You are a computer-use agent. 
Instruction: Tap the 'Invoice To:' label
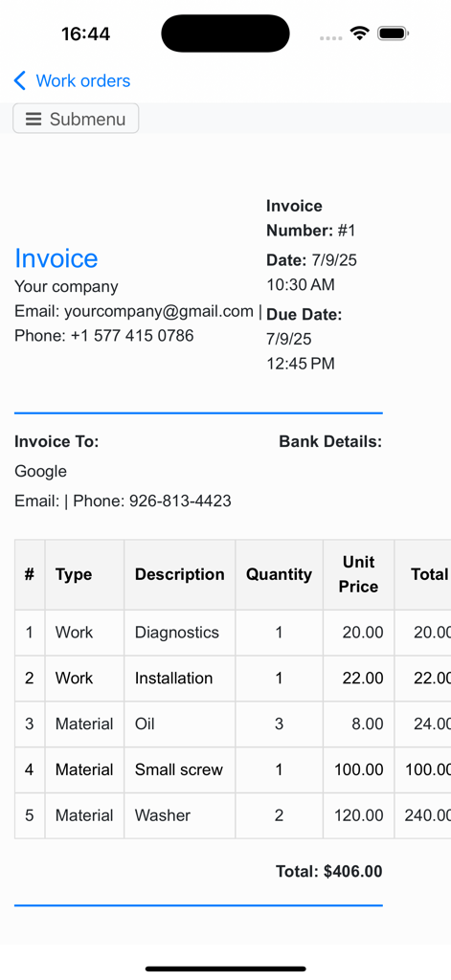[56, 442]
